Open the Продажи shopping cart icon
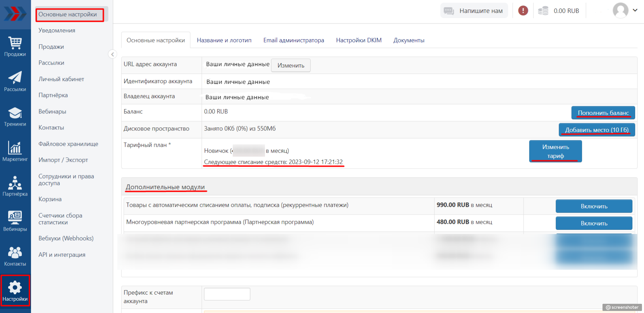644x313 pixels. (15, 43)
